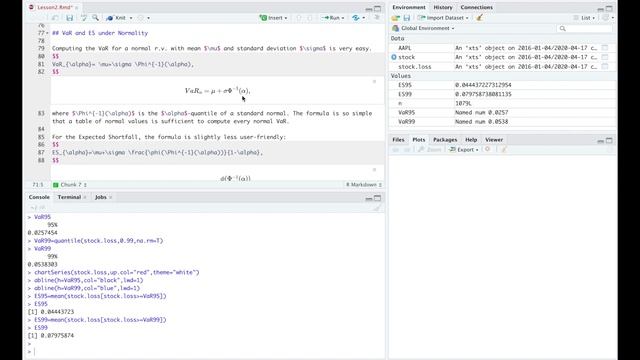
Task: Refresh the environment pane
Action: (605, 18)
